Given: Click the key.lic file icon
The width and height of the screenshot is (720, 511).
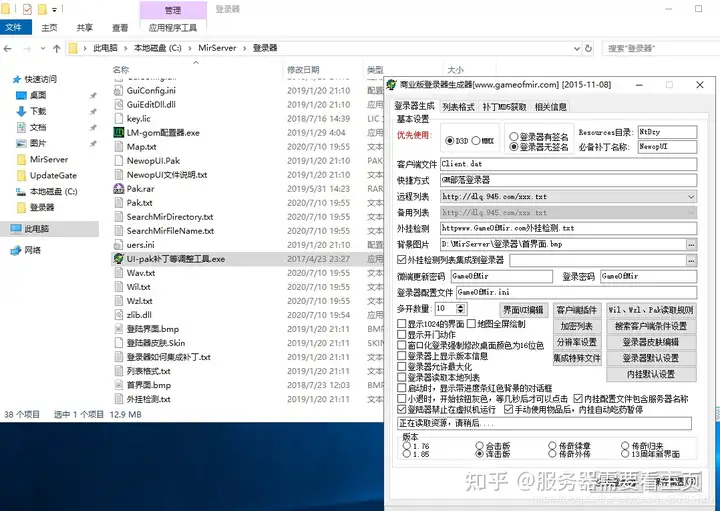Looking at the screenshot, I should click(118, 118).
